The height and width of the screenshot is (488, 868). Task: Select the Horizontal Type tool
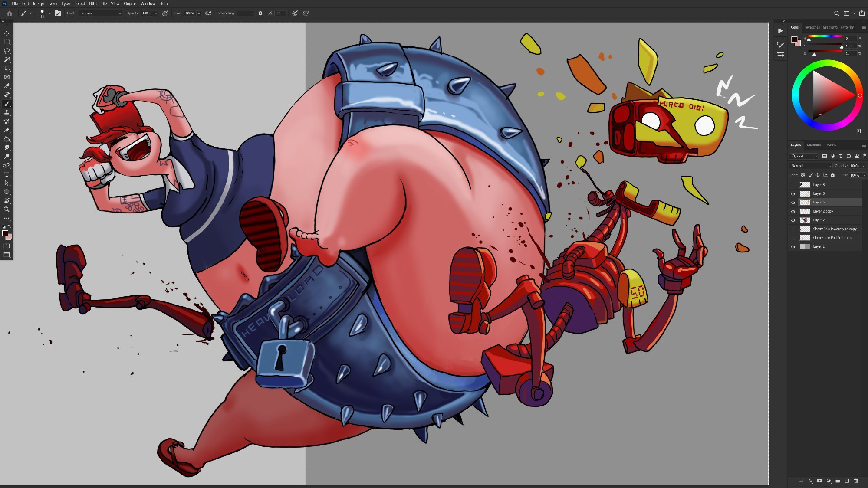[x=7, y=174]
